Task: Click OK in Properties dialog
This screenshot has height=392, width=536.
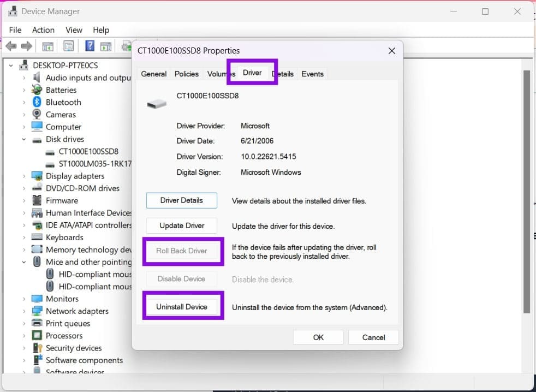Action: (318, 337)
